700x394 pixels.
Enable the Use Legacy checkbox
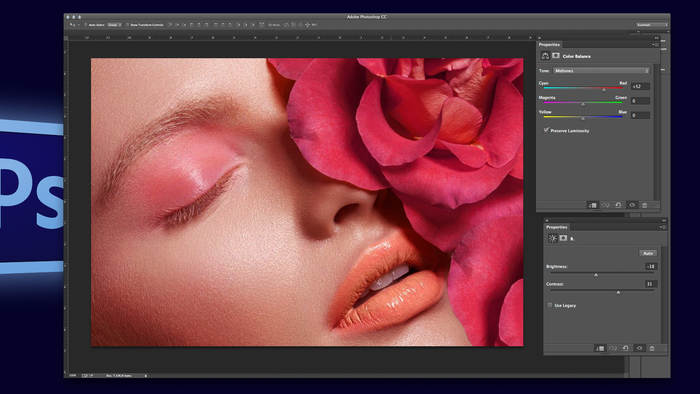click(x=550, y=305)
